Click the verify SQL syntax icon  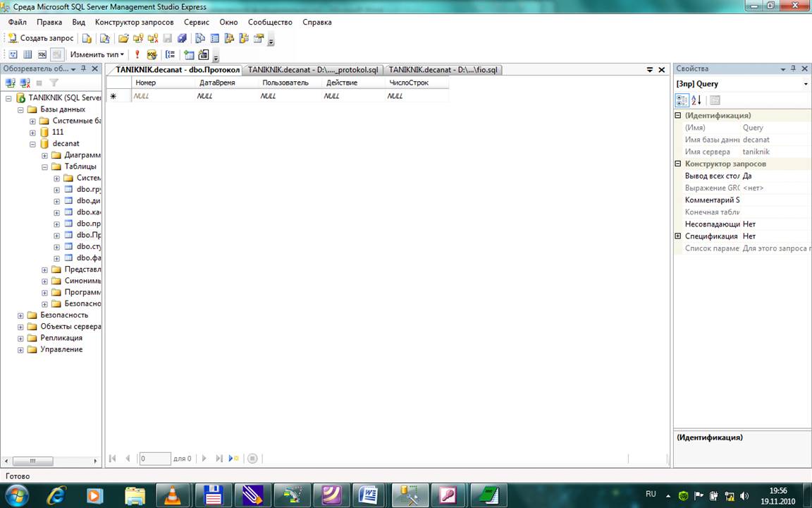pyautogui.click(x=152, y=54)
